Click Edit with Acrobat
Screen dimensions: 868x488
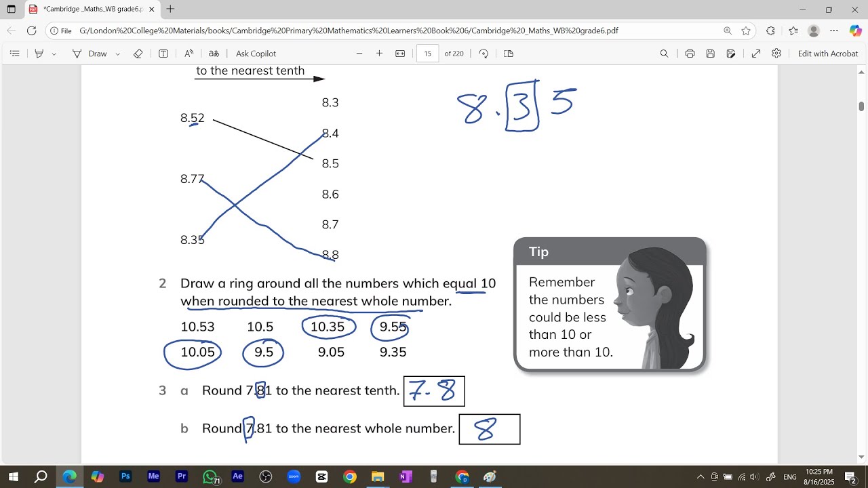pos(828,54)
